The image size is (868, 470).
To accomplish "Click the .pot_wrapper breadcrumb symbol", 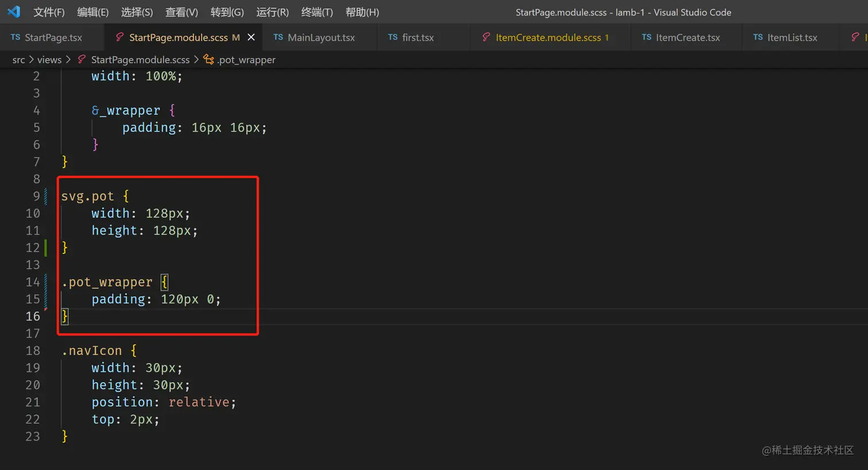I will (x=246, y=60).
